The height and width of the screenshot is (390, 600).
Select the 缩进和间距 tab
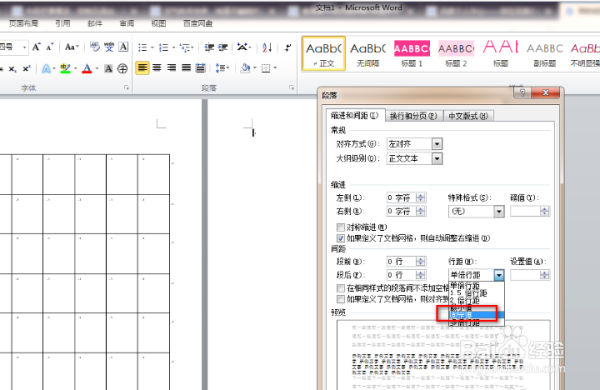[354, 115]
